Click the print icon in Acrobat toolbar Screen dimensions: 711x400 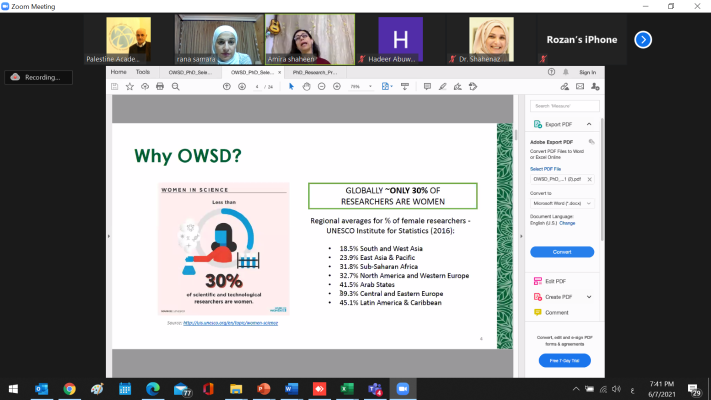tap(158, 87)
